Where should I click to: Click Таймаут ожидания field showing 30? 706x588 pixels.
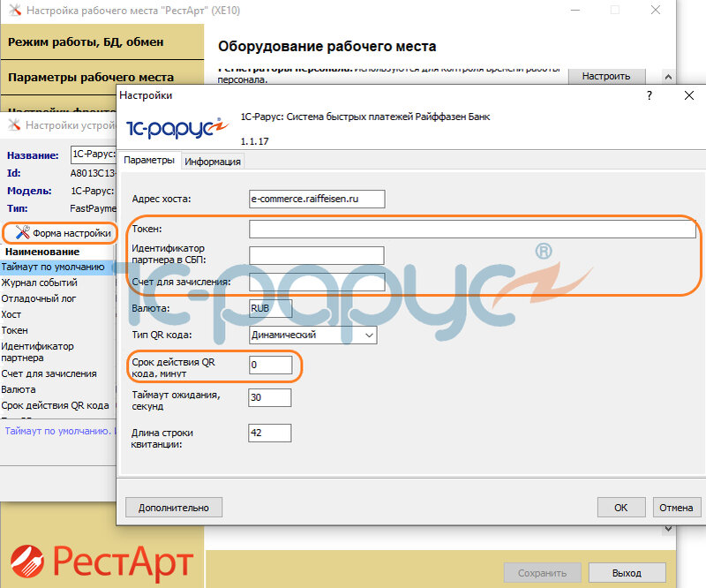click(270, 397)
